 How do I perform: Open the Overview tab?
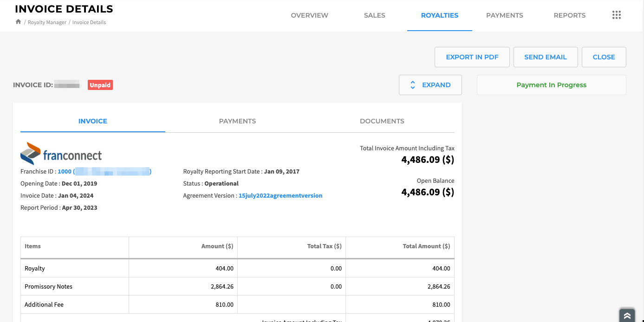click(310, 15)
